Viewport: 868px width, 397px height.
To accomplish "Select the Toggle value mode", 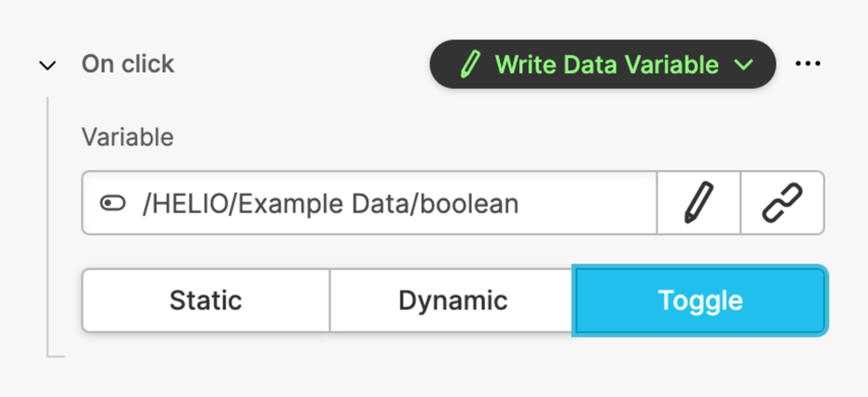I will click(700, 301).
